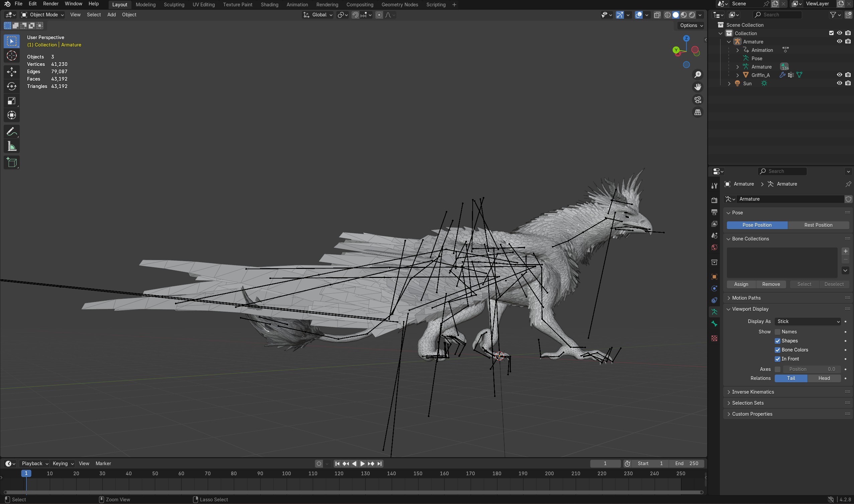Select the Move tool in toolbar

point(12,72)
